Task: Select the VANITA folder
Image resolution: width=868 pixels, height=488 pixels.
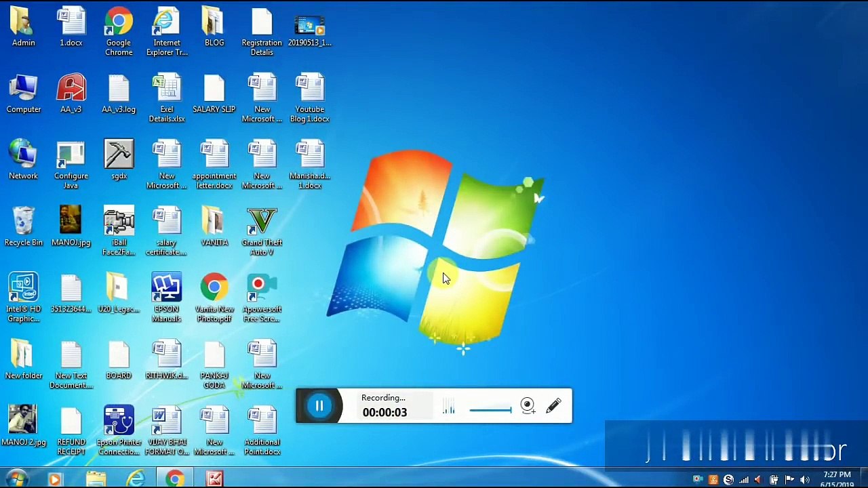Action: [214, 226]
